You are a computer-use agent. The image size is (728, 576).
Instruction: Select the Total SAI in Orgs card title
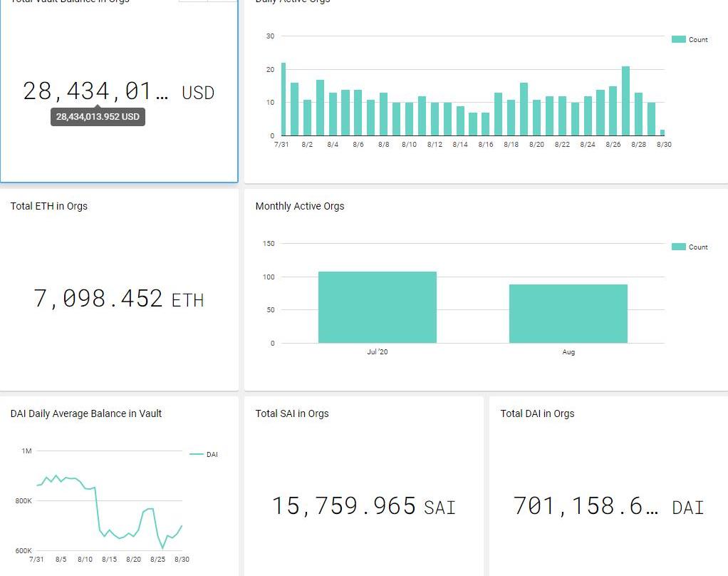tap(292, 413)
